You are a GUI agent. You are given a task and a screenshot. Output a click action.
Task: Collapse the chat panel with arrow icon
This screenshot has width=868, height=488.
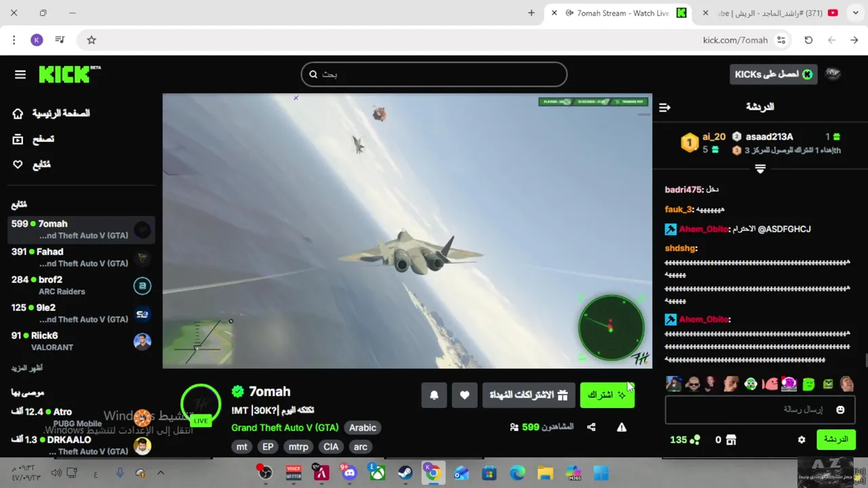click(x=665, y=107)
